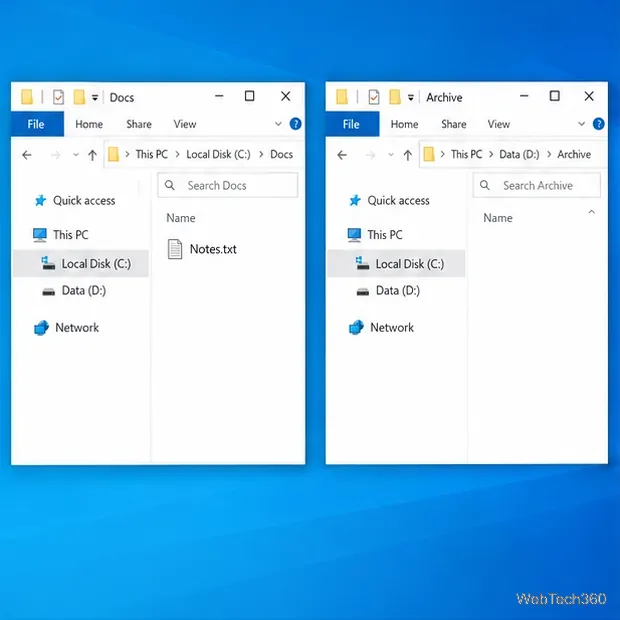
Task: Expand chevron before This PC in Docs address bar
Action: pyautogui.click(x=127, y=154)
